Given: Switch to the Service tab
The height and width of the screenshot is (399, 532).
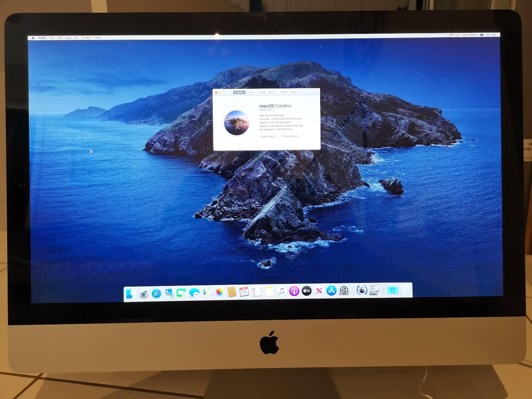Looking at the screenshot, I should (294, 92).
